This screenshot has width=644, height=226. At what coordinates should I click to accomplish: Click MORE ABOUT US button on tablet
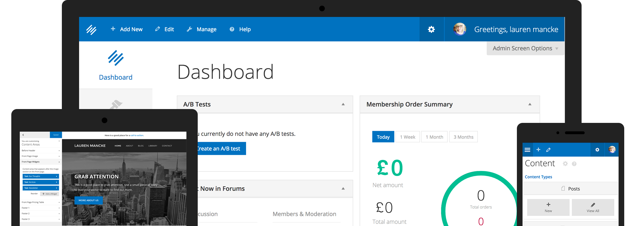tap(88, 200)
